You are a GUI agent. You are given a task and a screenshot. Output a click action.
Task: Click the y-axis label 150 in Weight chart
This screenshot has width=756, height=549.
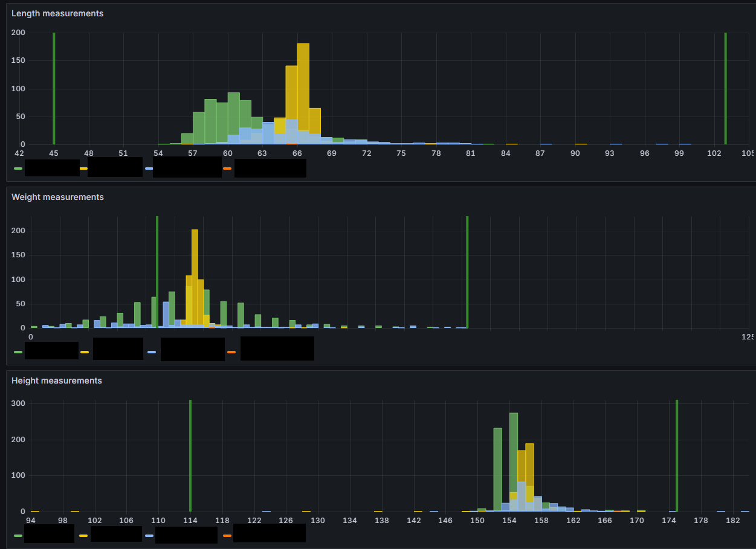(18, 255)
